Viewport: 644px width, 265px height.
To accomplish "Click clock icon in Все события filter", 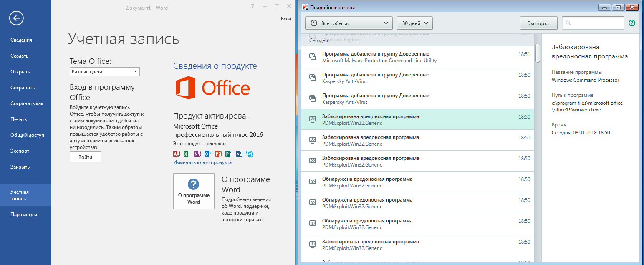I will [x=314, y=23].
